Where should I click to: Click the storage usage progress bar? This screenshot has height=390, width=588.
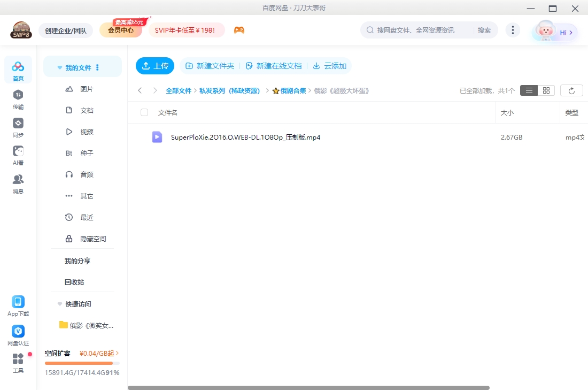[x=82, y=363]
